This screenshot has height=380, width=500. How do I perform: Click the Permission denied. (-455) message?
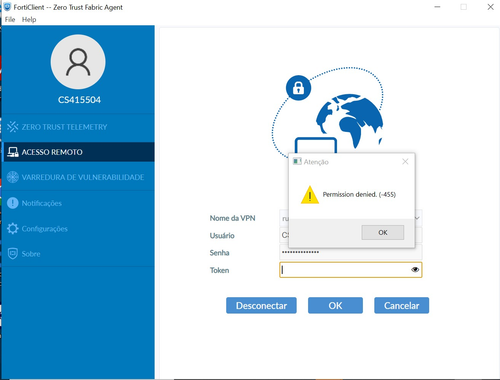point(359,195)
